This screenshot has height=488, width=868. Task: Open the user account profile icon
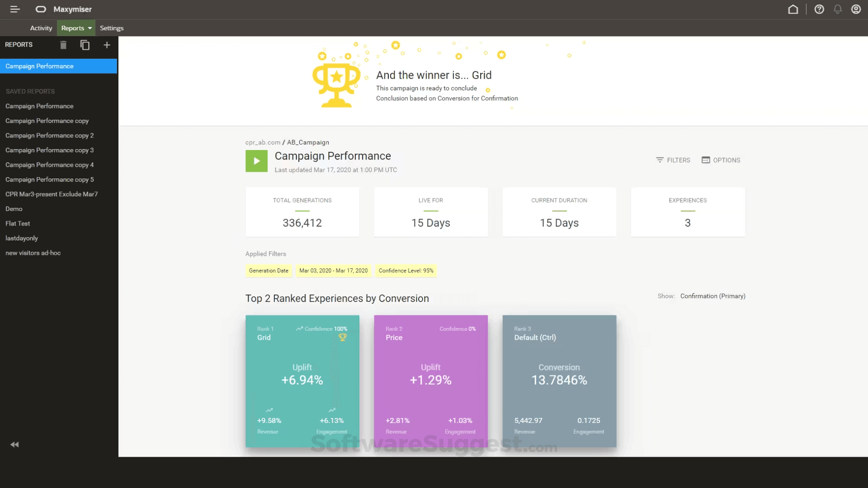pos(856,9)
